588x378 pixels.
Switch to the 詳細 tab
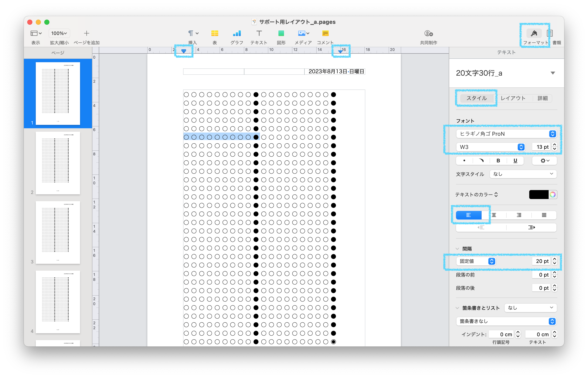[x=542, y=98]
